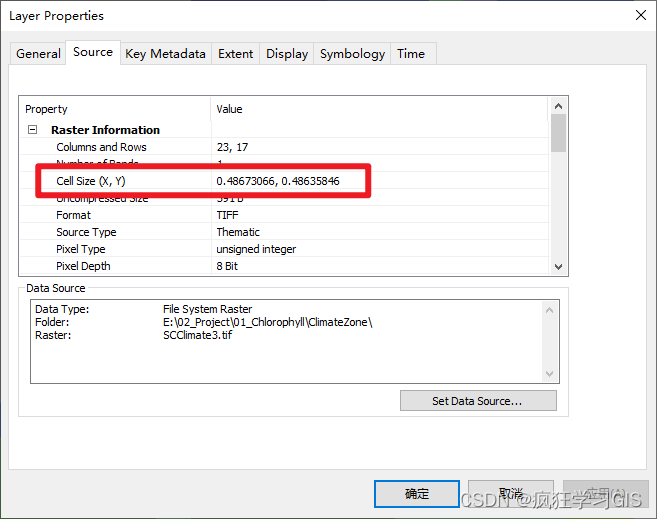This screenshot has height=519, width=657.
Task: Click the File System Raster text
Action: 207,309
